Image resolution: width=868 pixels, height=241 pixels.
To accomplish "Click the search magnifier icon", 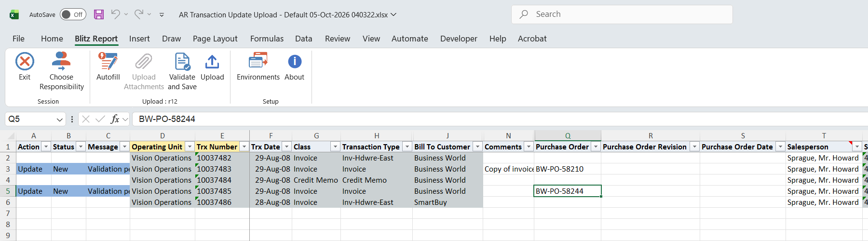I will [x=524, y=14].
